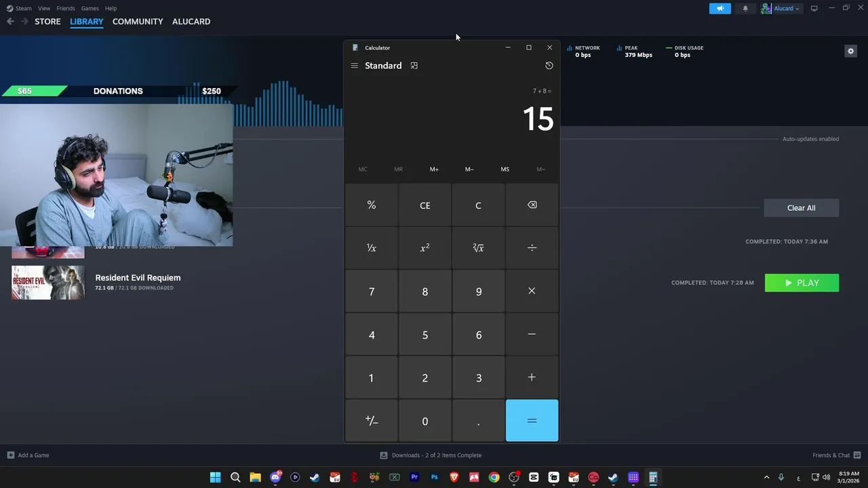Click digit 5 on the keypad
This screenshot has width=868, height=488.
click(425, 335)
